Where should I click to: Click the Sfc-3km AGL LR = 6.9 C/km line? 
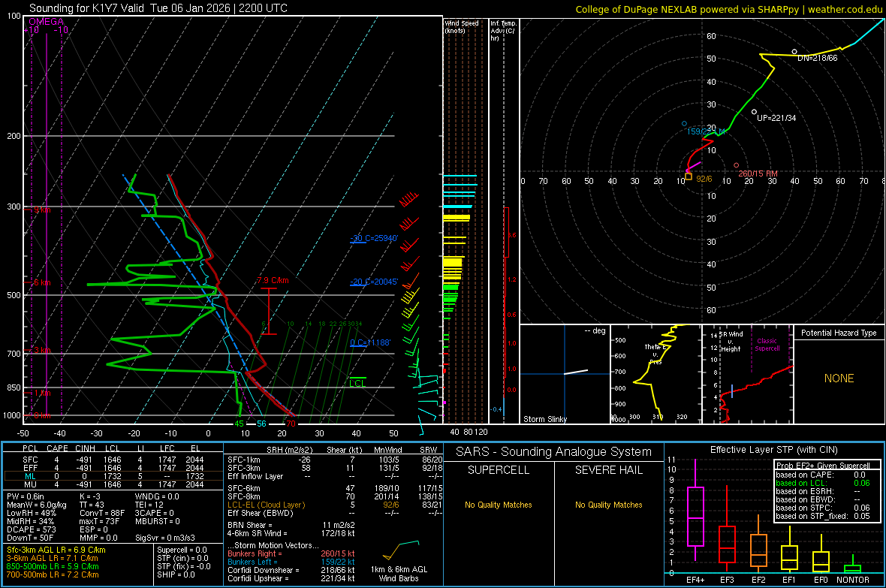(x=56, y=550)
